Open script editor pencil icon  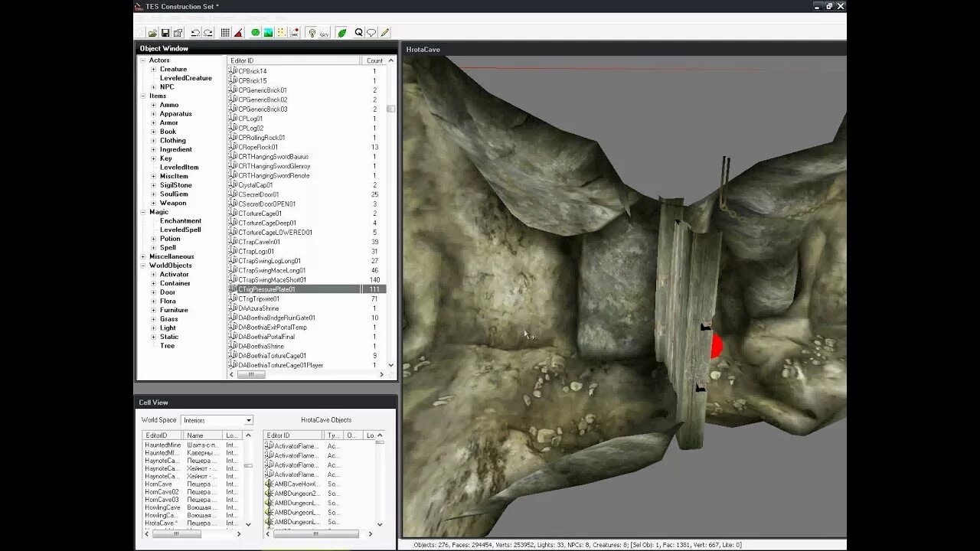pos(384,33)
